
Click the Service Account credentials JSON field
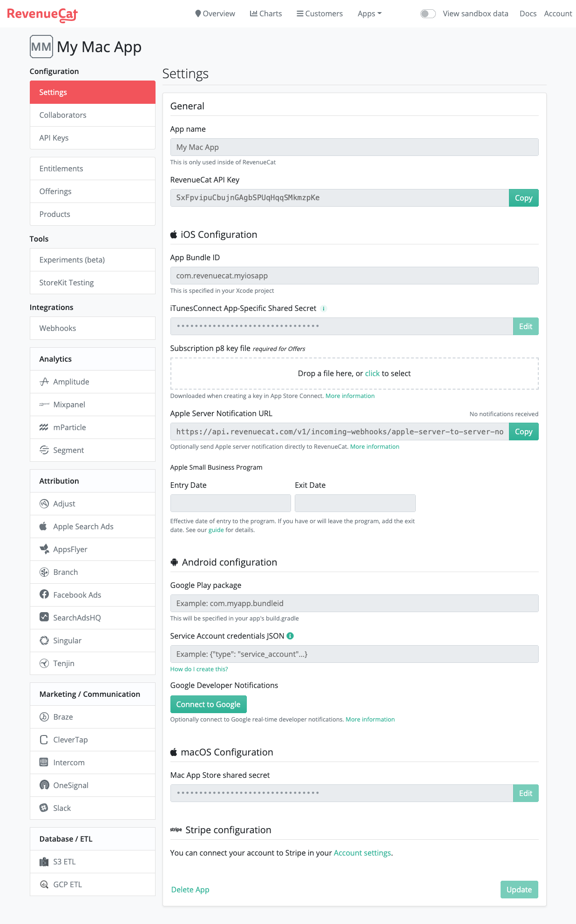point(354,654)
